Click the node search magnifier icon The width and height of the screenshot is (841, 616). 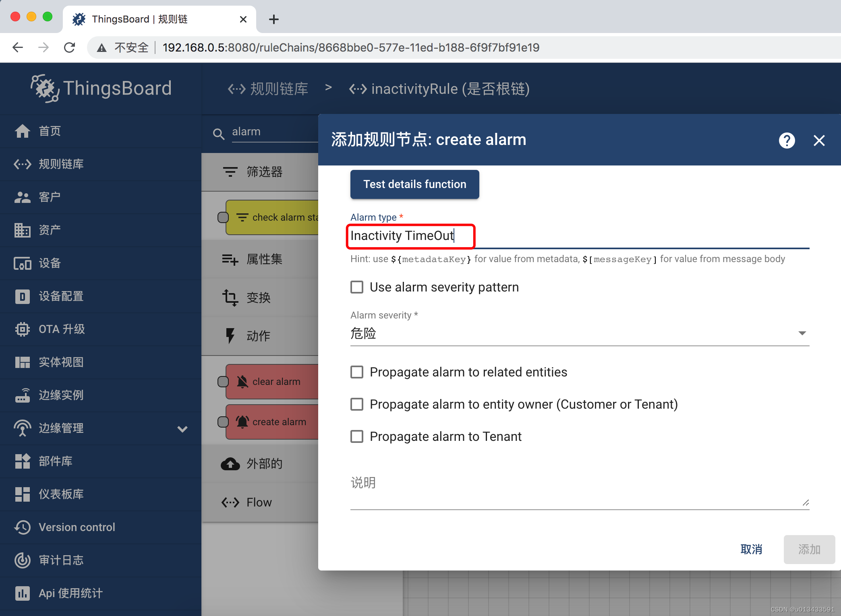click(x=218, y=134)
